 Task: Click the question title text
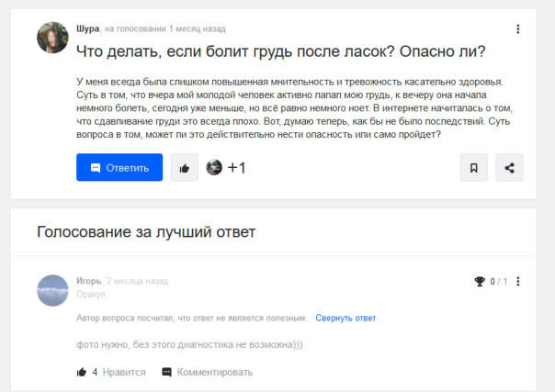pos(280,51)
